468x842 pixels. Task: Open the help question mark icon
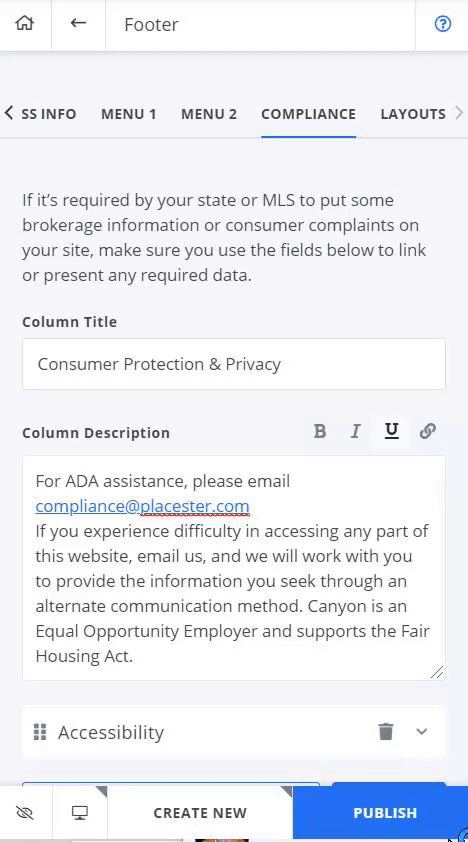coord(443,24)
